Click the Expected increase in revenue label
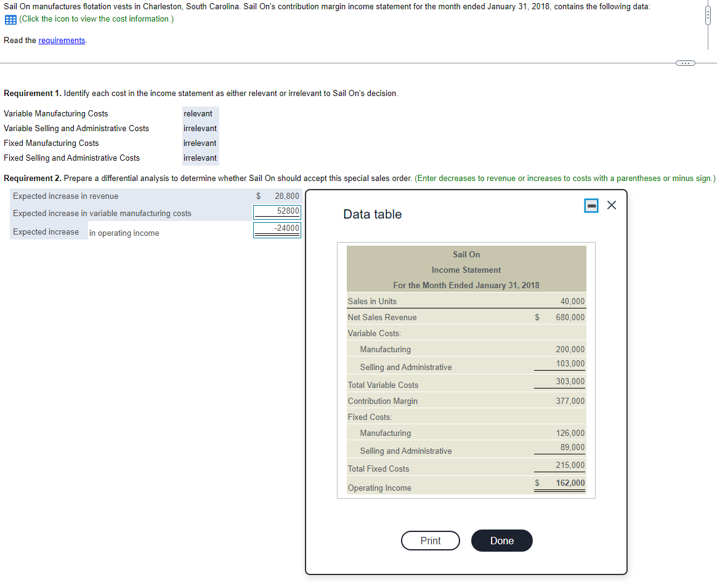717x588 pixels. [x=65, y=196]
